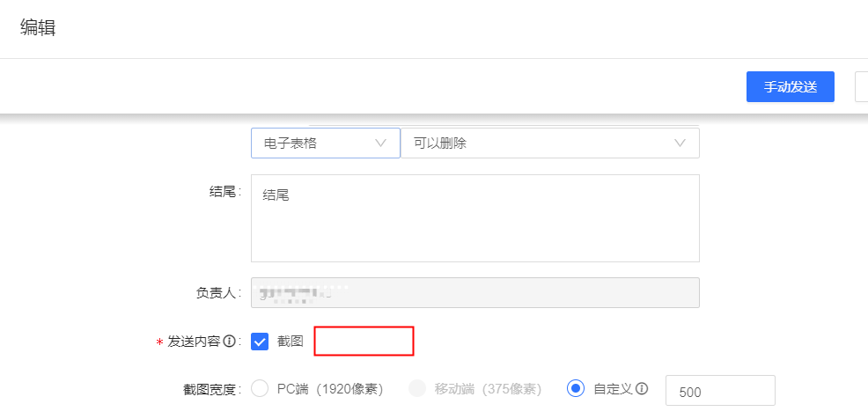Click the chevron arrow in 电子表格 dropdown
Image resolution: width=868 pixels, height=419 pixels.
(381, 143)
